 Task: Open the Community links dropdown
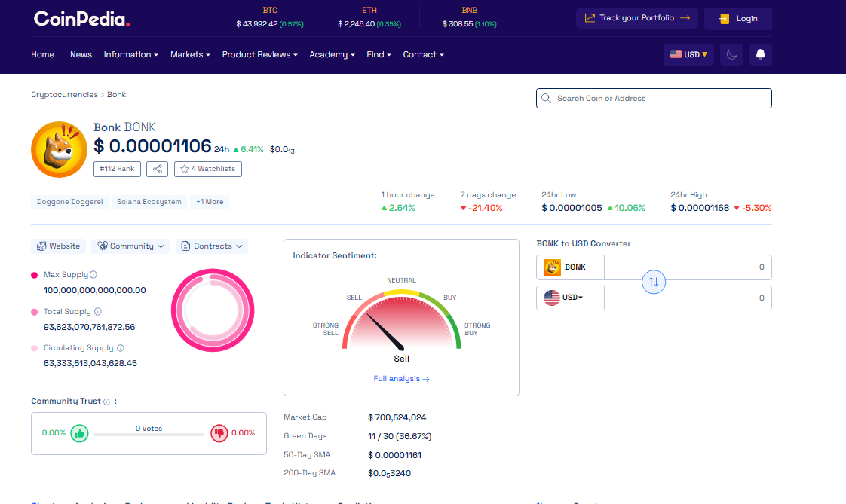[130, 246]
